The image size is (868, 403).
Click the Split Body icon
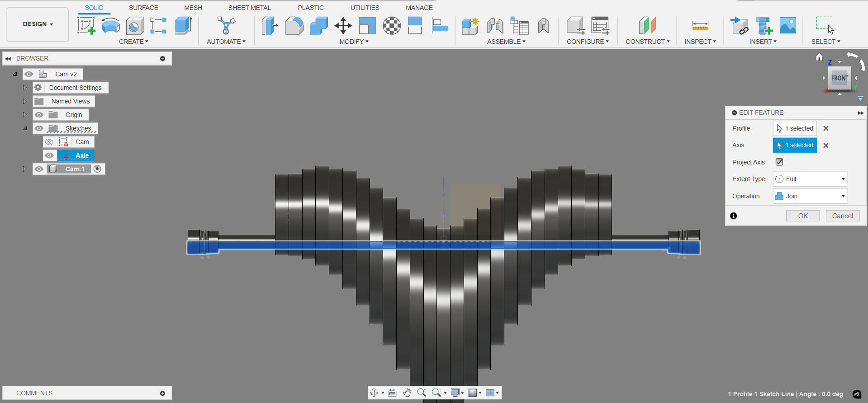pyautogui.click(x=415, y=26)
